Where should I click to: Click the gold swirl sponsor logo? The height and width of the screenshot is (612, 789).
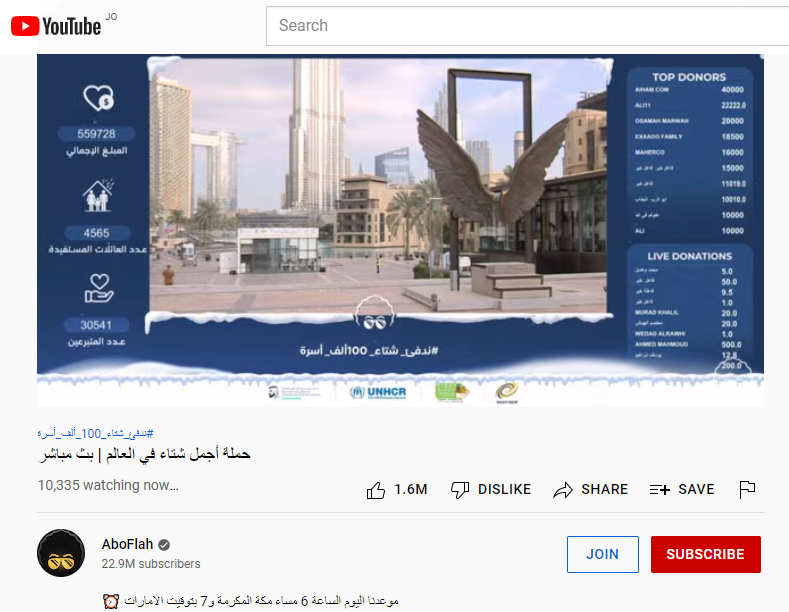(507, 392)
